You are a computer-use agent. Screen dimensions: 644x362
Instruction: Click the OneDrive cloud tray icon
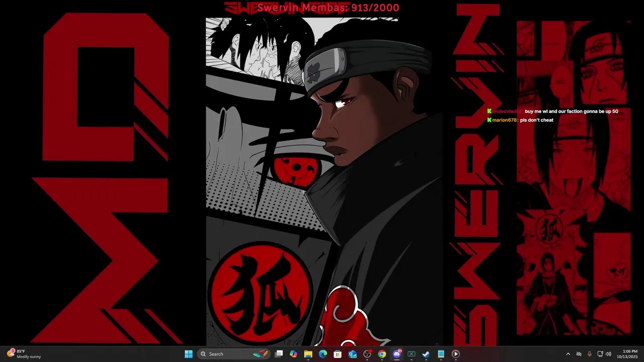(x=579, y=354)
